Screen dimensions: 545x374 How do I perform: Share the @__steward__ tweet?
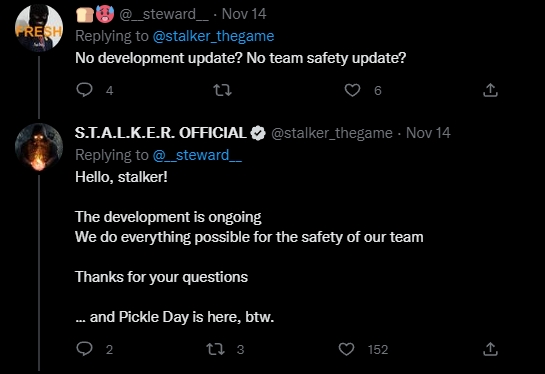point(490,90)
